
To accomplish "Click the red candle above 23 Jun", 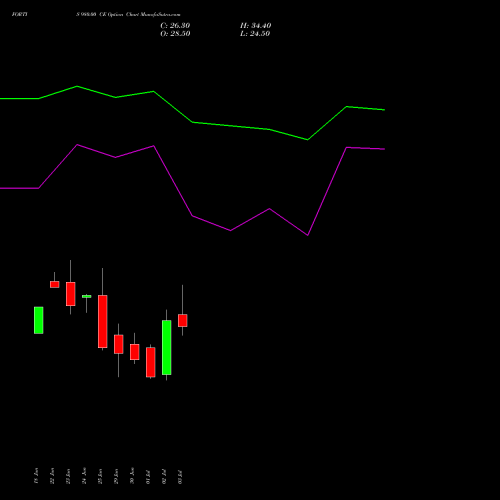I will [71, 294].
